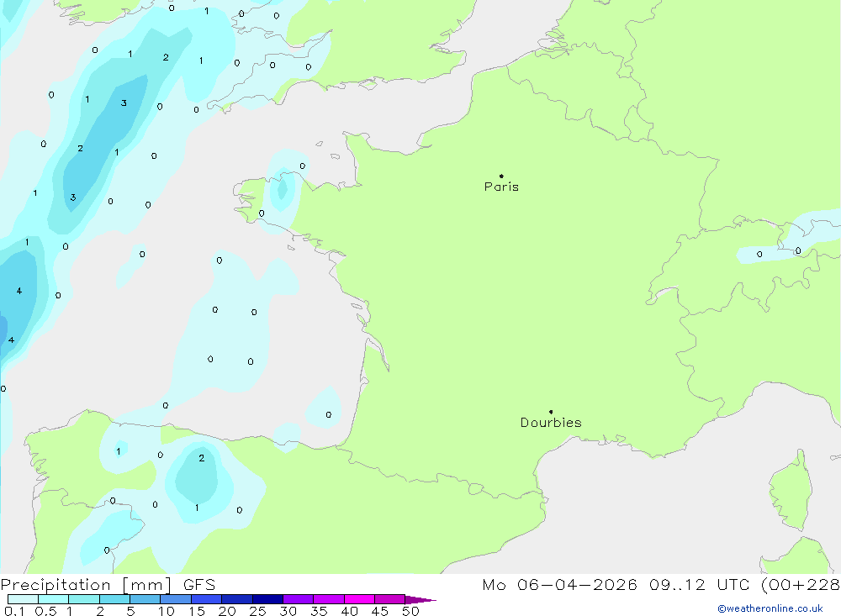
Task: Pick the 0.1–0.5 mm palest cyan legend swatch
Action: tap(23, 599)
